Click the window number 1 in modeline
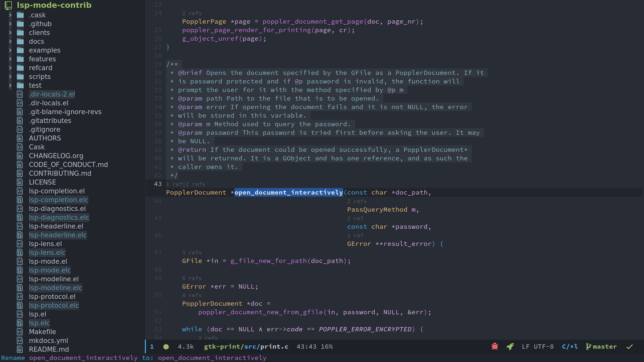 152,346
